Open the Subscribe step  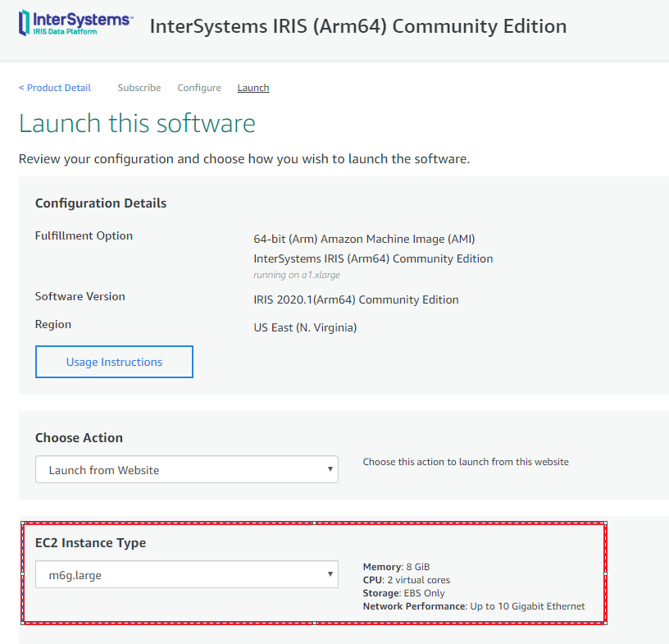pyautogui.click(x=139, y=88)
